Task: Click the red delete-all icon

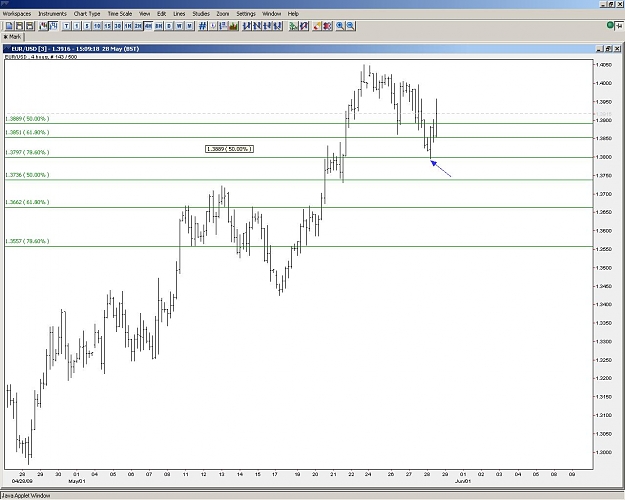Action: pos(327,26)
